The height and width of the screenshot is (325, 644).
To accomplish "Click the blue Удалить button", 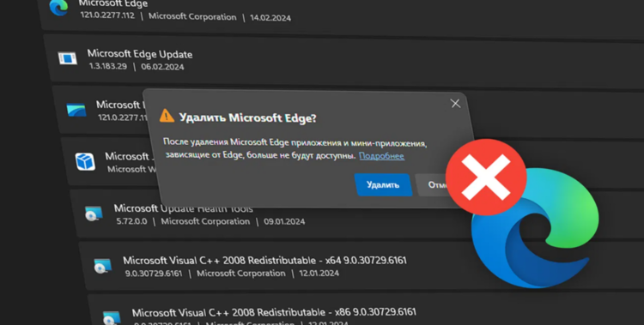I will point(383,184).
